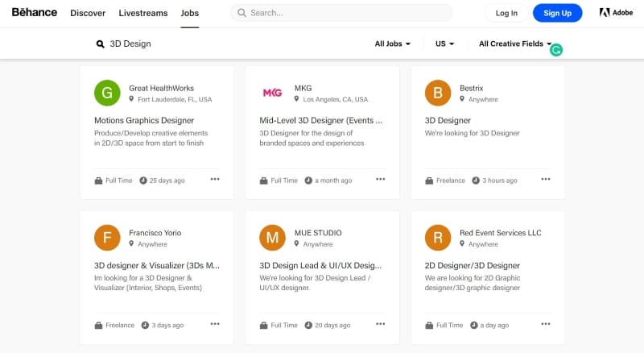Click clock icon beside 3 hours ago

tap(476, 181)
